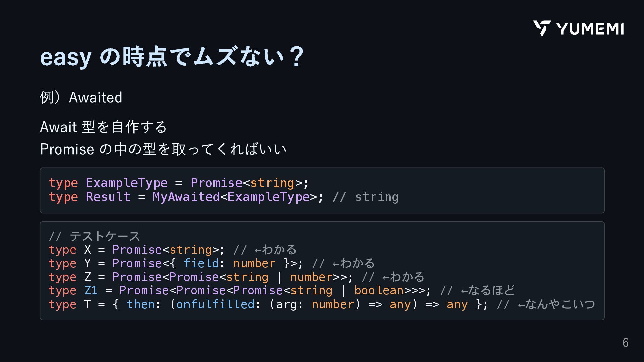This screenshot has width=644, height=362.
Task: Click the "field" property in type Y
Action: coord(201,264)
